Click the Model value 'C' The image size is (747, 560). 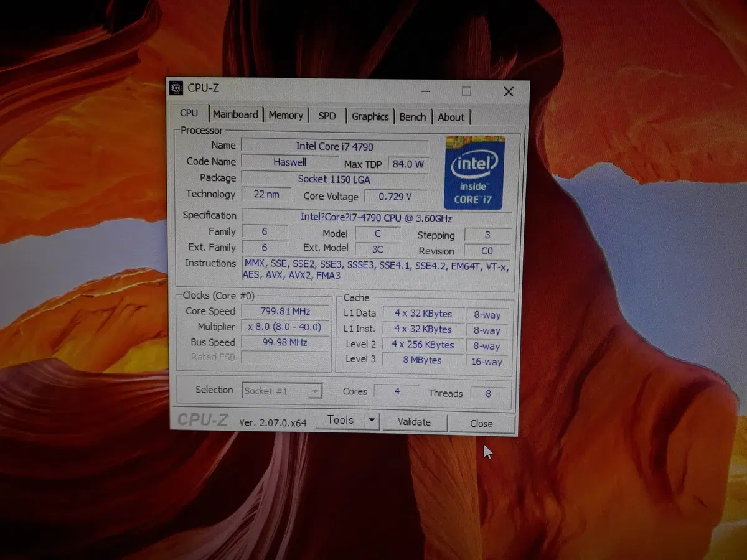[378, 234]
